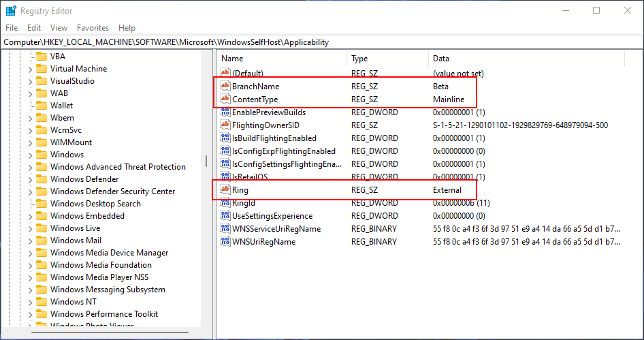
Task: Click the Beta data cell
Action: click(x=440, y=87)
